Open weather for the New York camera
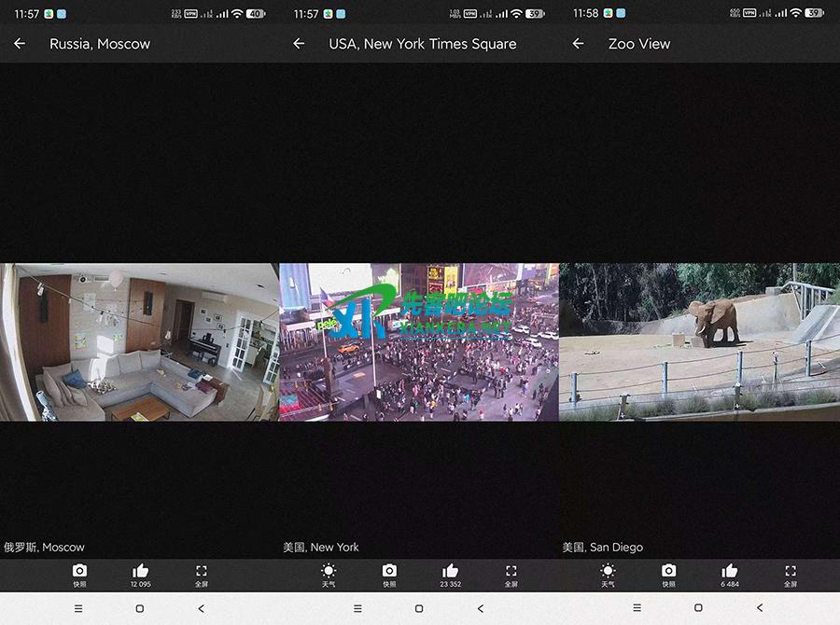 (329, 574)
